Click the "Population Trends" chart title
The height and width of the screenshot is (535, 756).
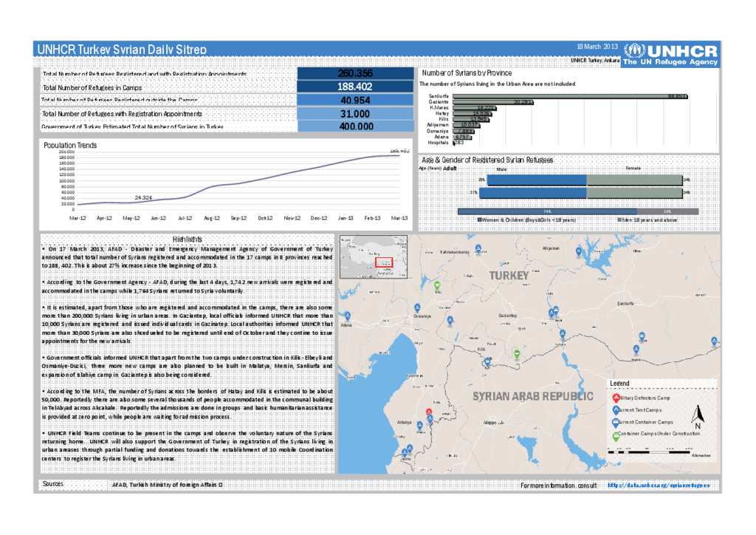point(70,146)
